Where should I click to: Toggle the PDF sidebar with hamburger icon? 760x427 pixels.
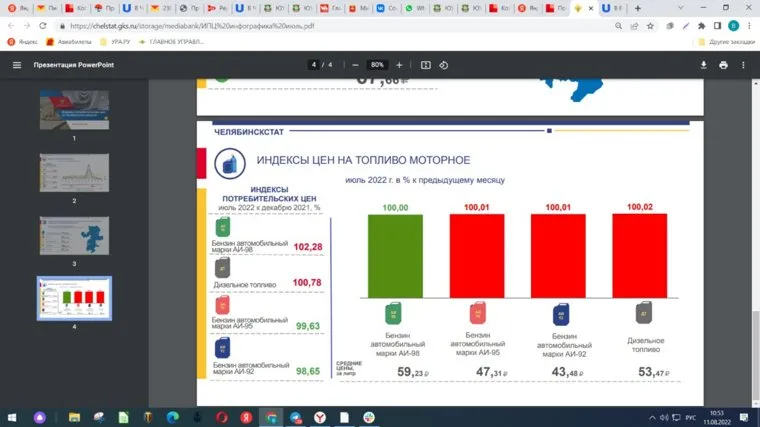16,65
